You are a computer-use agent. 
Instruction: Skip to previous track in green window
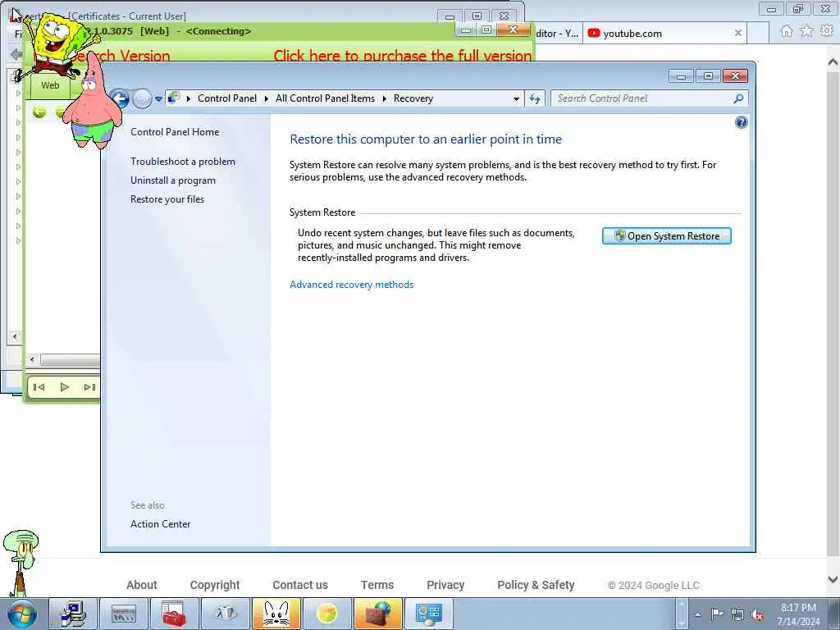39,387
